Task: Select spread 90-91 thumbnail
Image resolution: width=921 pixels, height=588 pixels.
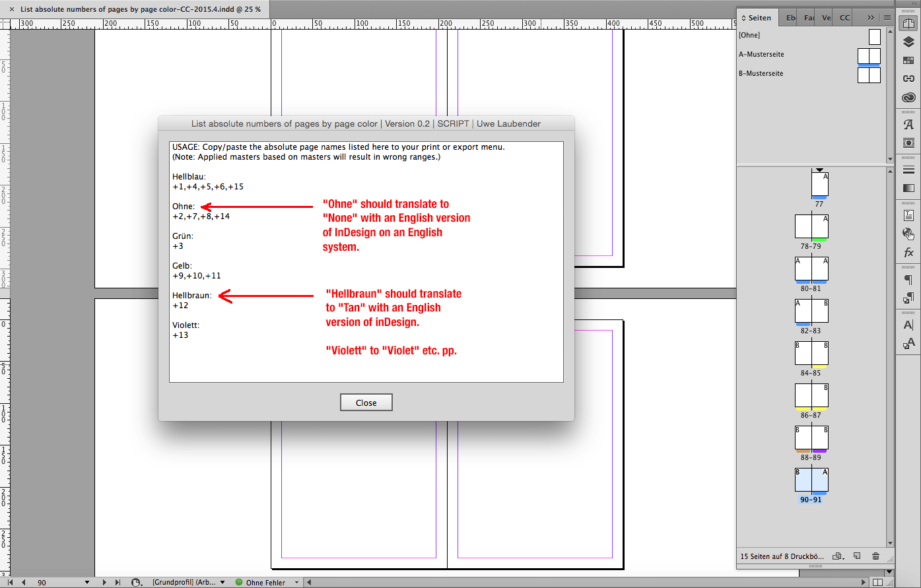Action: [811, 480]
